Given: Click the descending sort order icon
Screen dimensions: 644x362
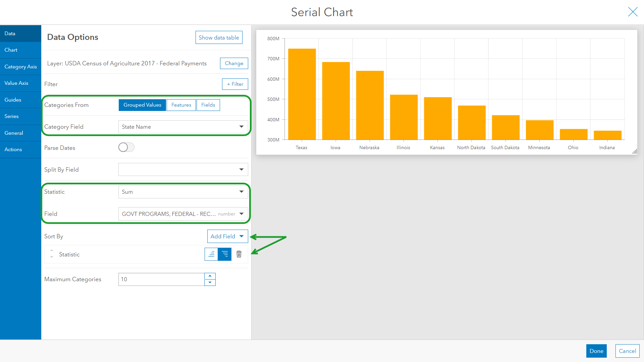Looking at the screenshot, I should [225, 254].
